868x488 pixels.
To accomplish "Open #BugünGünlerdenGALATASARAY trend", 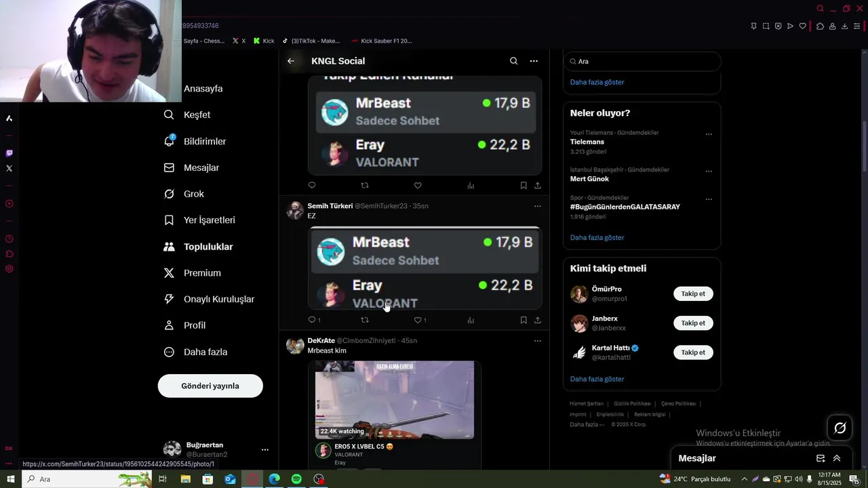I will 625,207.
